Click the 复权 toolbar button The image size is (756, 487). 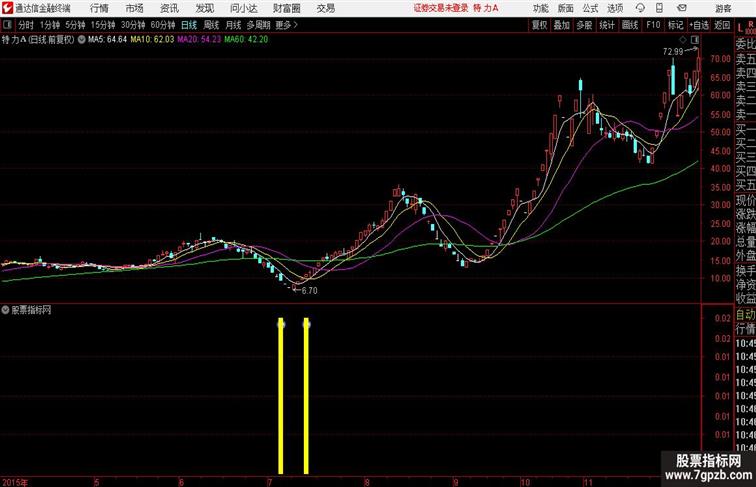pos(539,25)
